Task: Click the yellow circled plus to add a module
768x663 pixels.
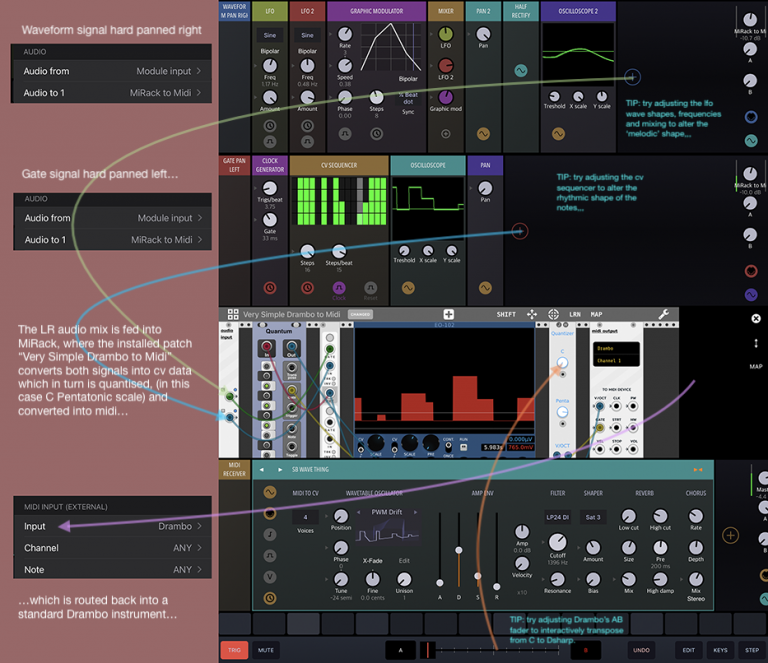Action: tap(730, 535)
